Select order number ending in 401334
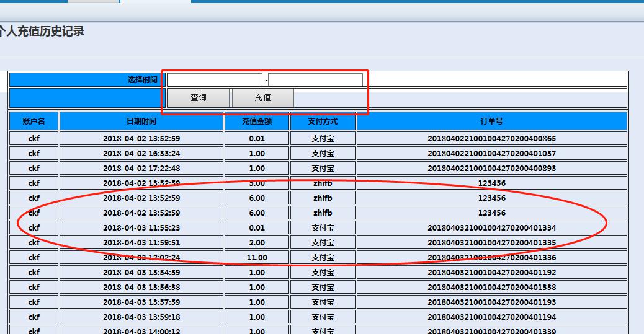The height and width of the screenshot is (334, 644). 491,228
